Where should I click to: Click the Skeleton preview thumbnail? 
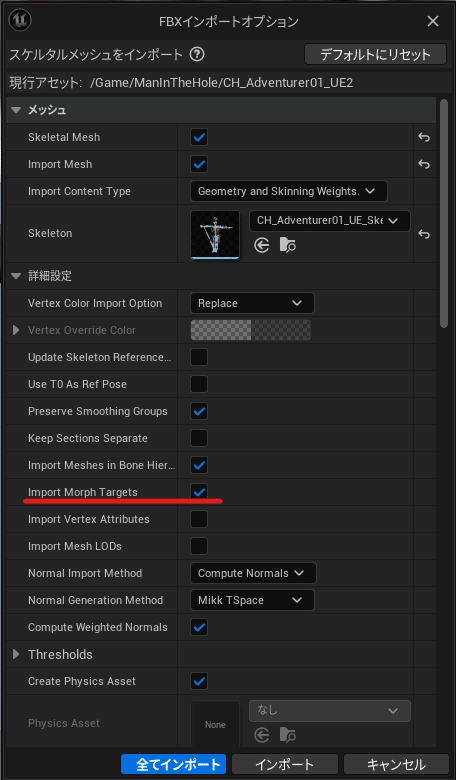[215, 235]
